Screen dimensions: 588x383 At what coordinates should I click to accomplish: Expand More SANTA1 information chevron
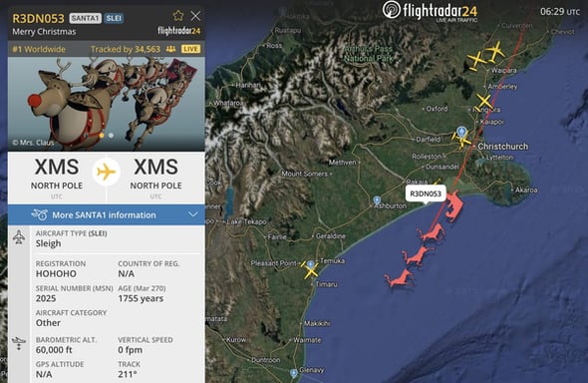[x=193, y=214]
